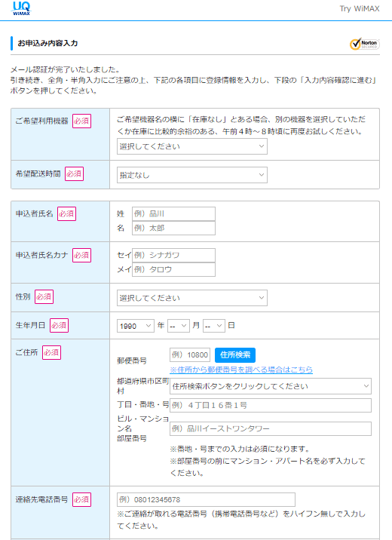Click the メイ katakana first name field
This screenshot has height=540, width=392.
click(x=173, y=270)
